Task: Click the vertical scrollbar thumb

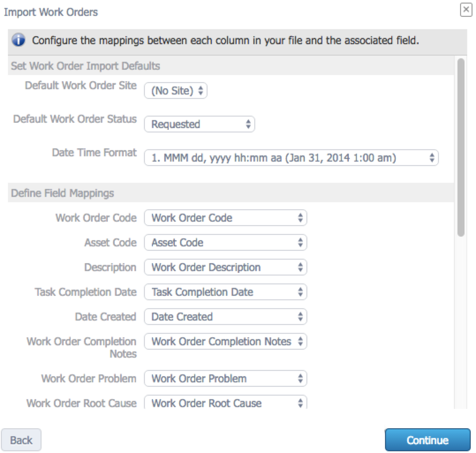Action: (461, 147)
